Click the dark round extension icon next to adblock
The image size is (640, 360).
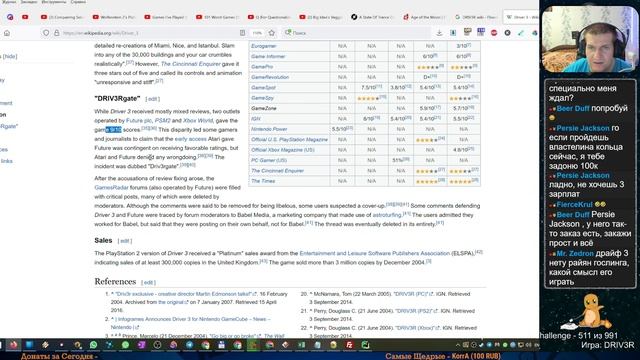[507, 33]
